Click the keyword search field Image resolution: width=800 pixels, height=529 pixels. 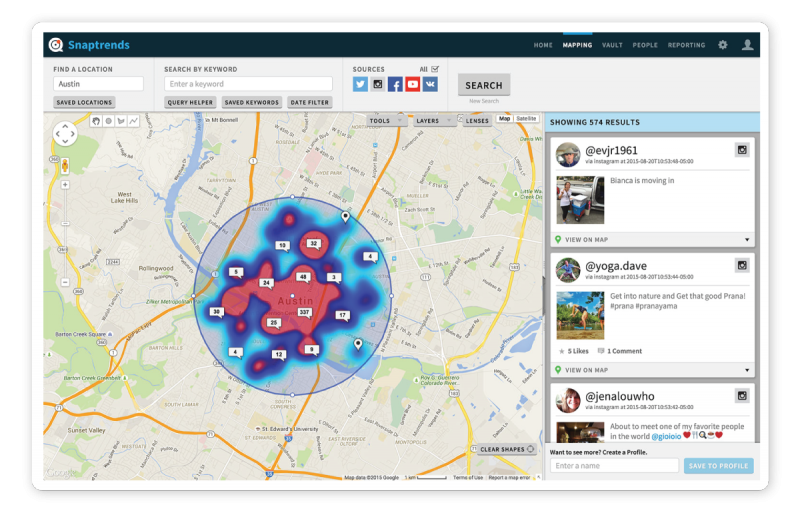pyautogui.click(x=248, y=84)
